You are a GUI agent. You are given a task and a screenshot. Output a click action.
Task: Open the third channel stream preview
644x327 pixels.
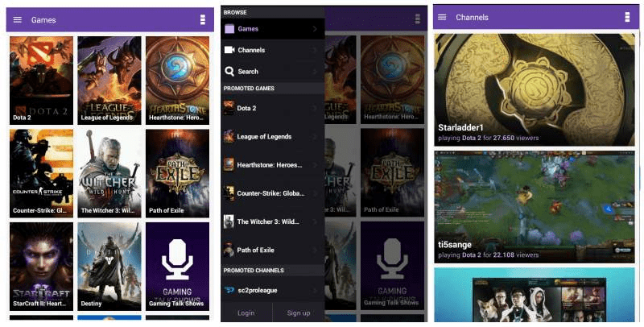pos(535,295)
